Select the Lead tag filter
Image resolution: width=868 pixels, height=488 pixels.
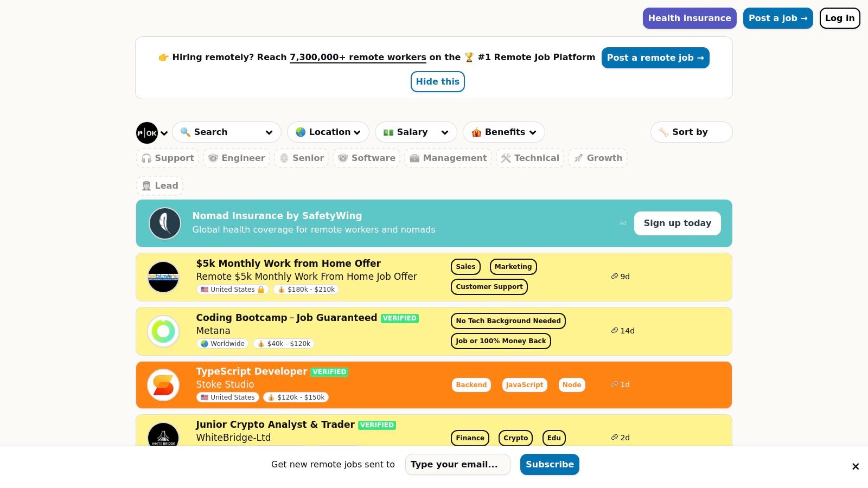pyautogui.click(x=160, y=186)
